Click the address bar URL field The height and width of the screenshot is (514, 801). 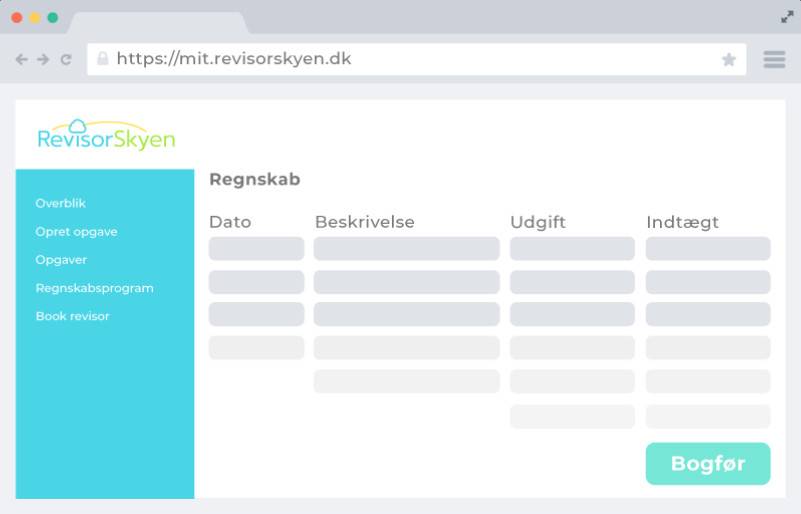[x=400, y=59]
